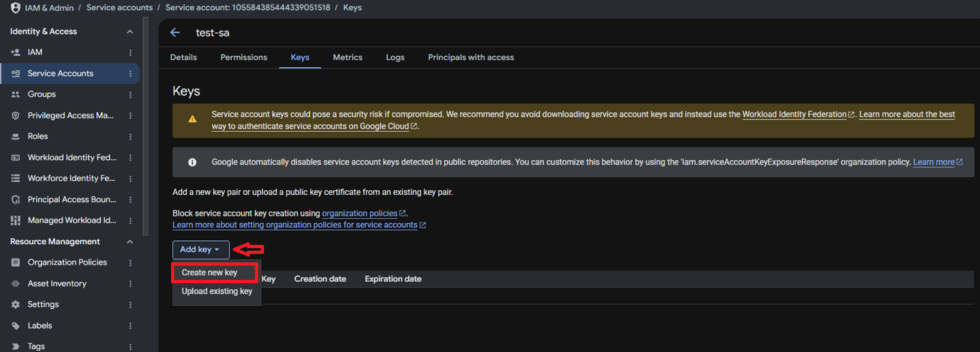Viewport: 980px width, 352px height.
Task: Open more options for Labels
Action: pyautogui.click(x=130, y=325)
